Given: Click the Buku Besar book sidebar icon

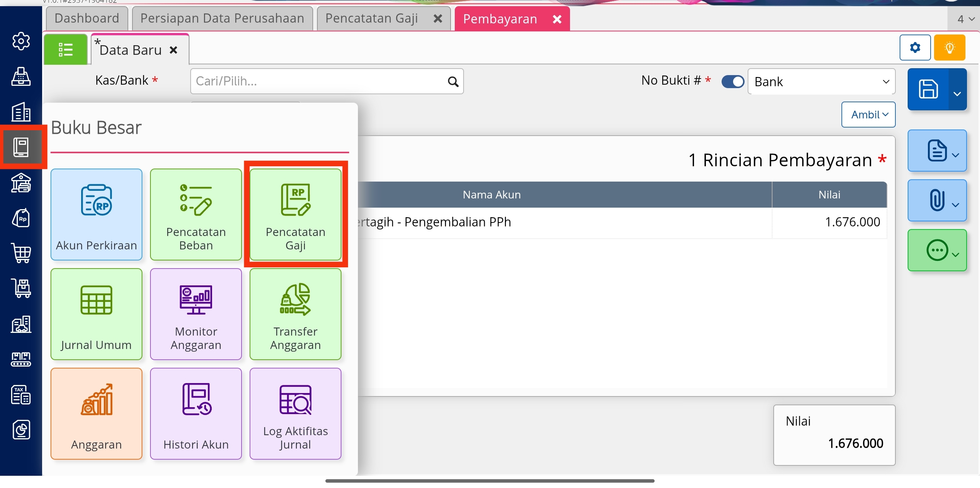Looking at the screenshot, I should click(21, 147).
